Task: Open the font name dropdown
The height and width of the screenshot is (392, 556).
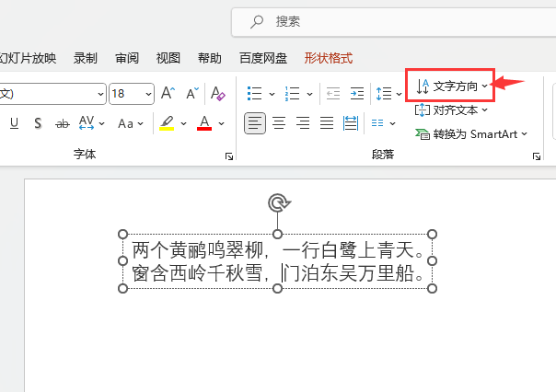Action: 100,94
